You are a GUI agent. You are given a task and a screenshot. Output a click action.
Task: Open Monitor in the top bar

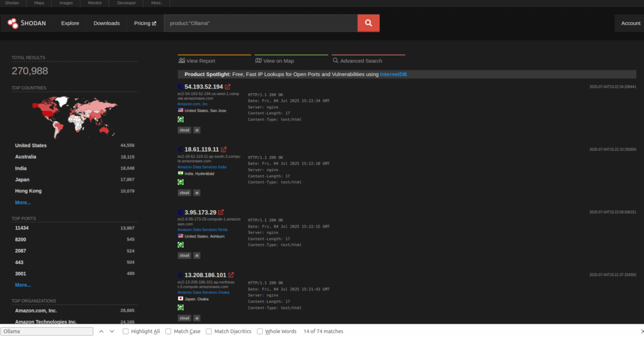tap(95, 3)
